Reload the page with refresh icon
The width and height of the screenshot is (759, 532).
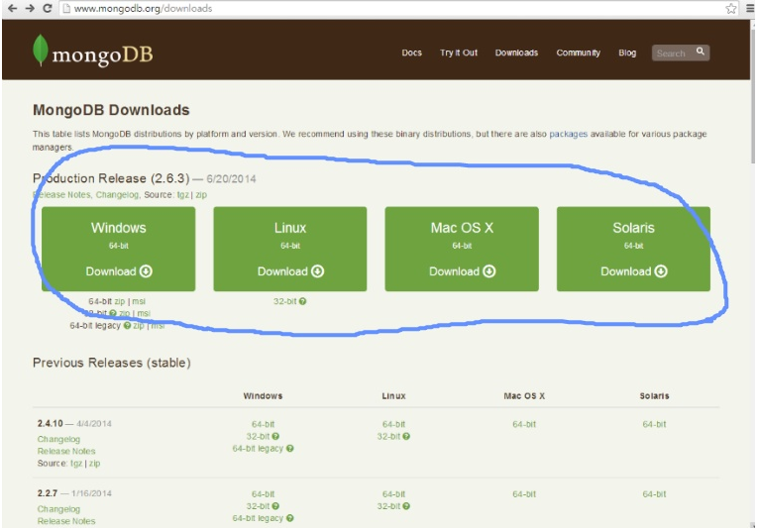48,8
